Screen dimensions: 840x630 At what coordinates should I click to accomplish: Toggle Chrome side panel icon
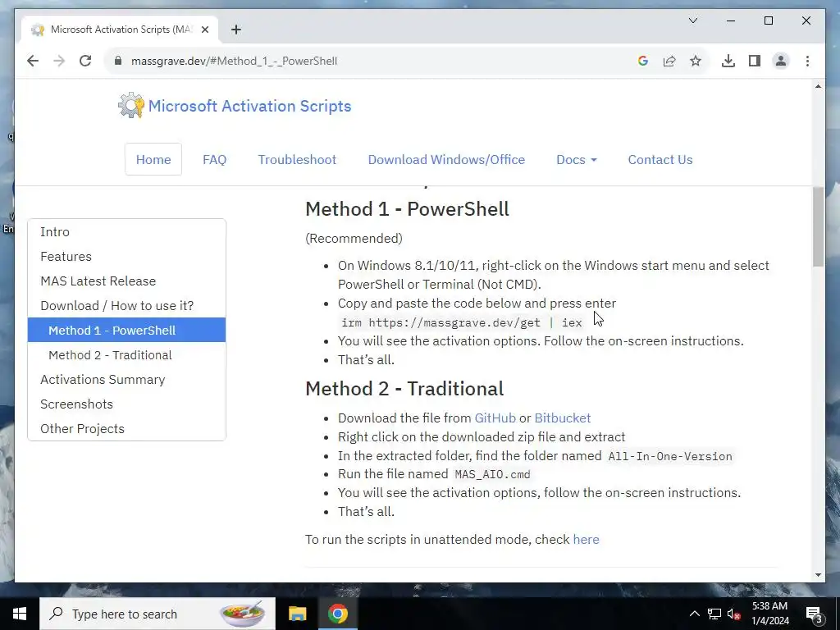[x=755, y=61]
